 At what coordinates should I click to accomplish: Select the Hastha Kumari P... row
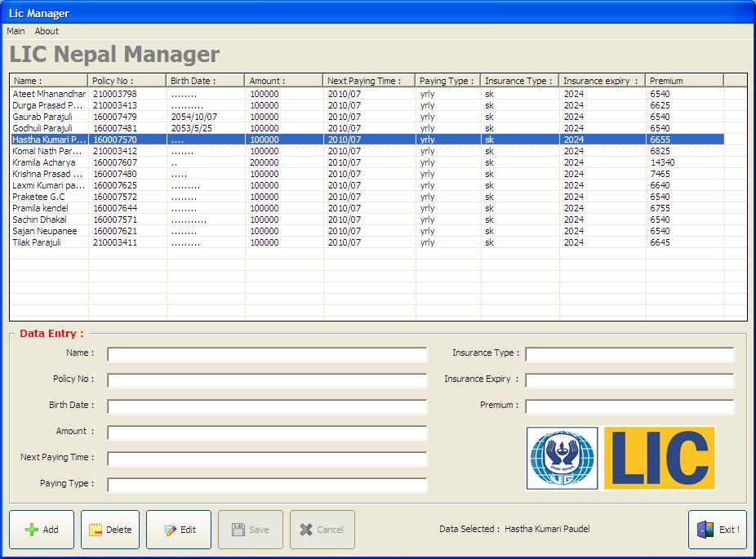(x=367, y=140)
